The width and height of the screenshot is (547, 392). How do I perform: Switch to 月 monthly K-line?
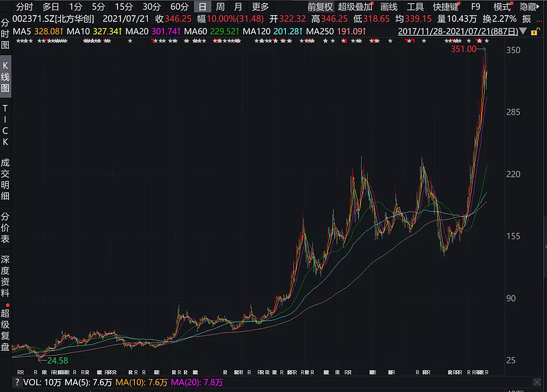point(238,7)
